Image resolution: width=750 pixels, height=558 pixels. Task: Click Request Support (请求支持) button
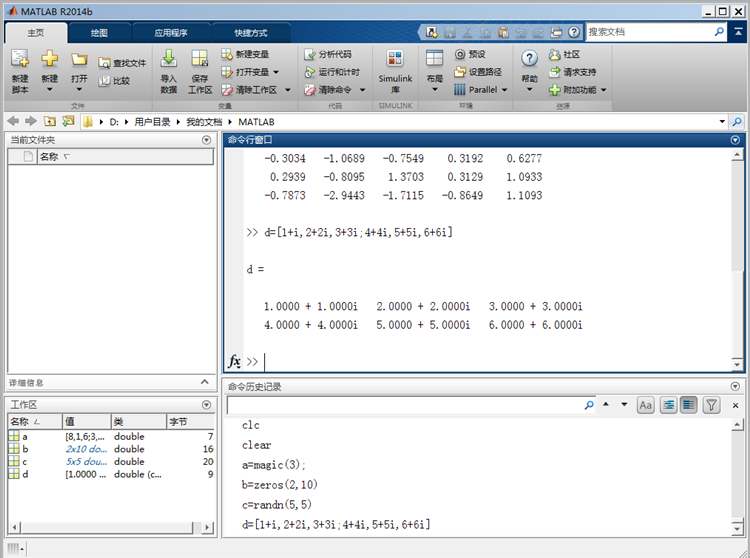(x=573, y=72)
